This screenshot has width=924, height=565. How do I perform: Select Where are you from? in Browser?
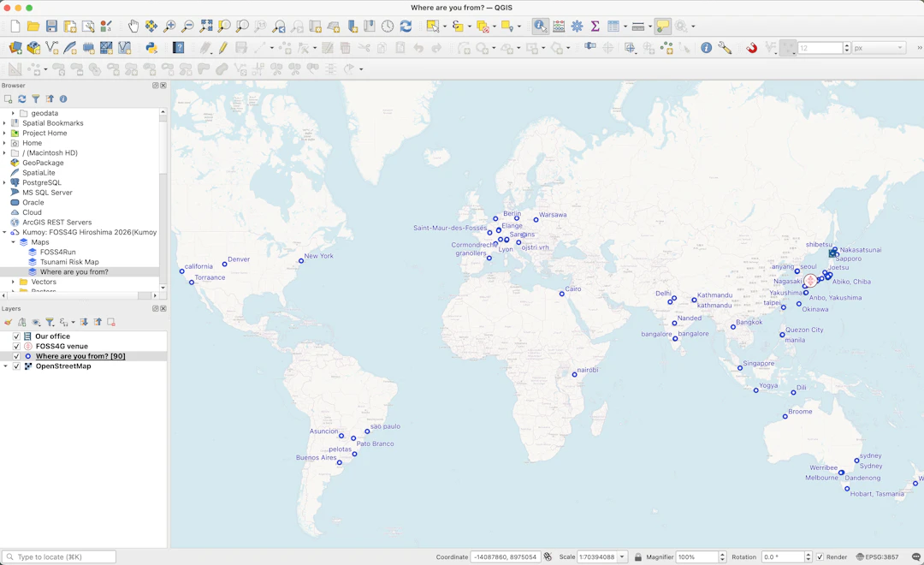pos(74,272)
